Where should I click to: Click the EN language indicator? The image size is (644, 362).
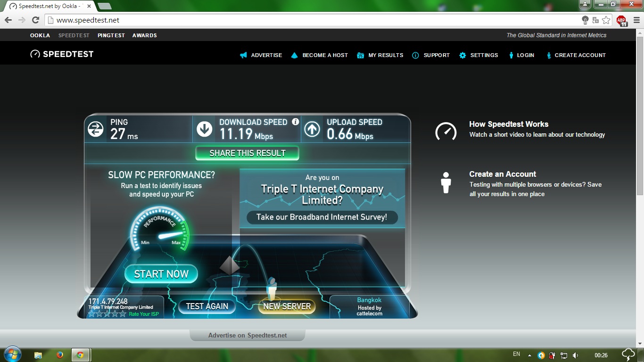pos(516,354)
